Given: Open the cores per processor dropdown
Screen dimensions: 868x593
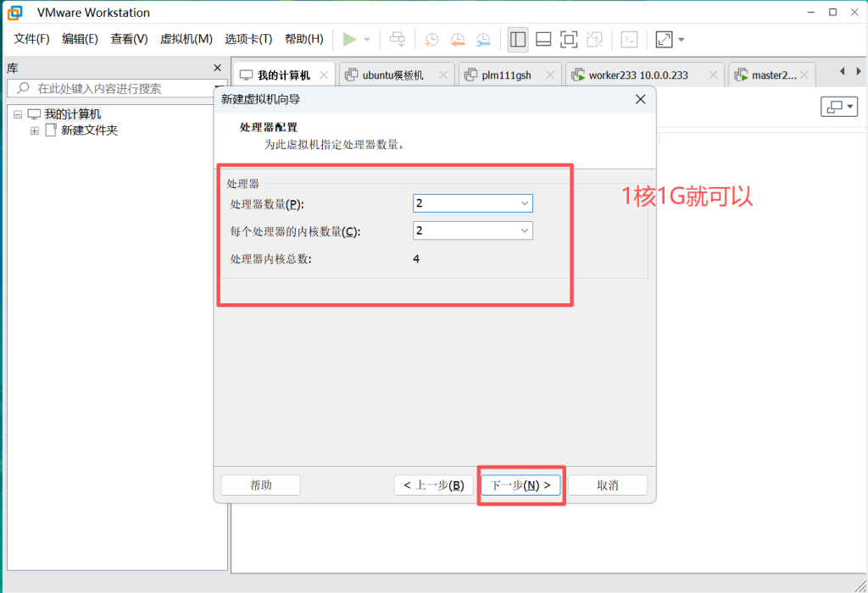Looking at the screenshot, I should point(525,230).
